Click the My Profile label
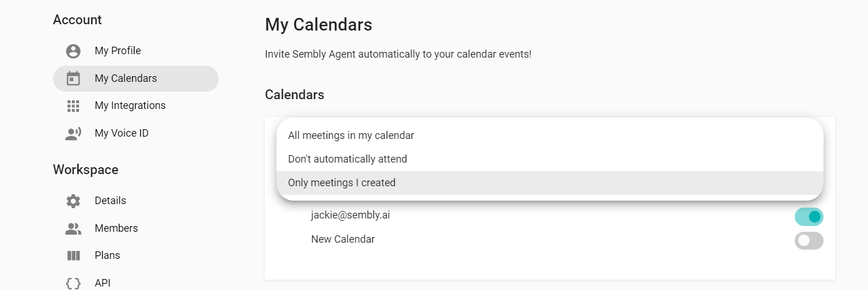The height and width of the screenshot is (290, 868). 118,51
